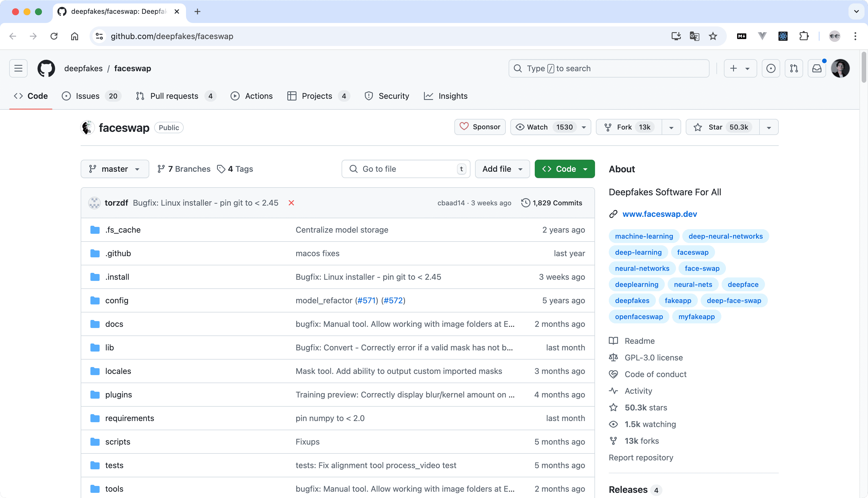
Task: Click the commit history clock icon
Action: click(x=525, y=202)
